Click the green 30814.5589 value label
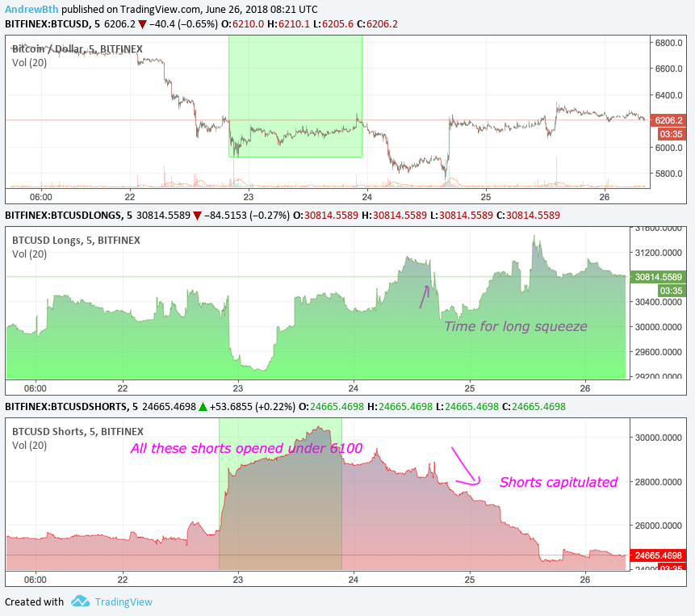 pos(658,278)
